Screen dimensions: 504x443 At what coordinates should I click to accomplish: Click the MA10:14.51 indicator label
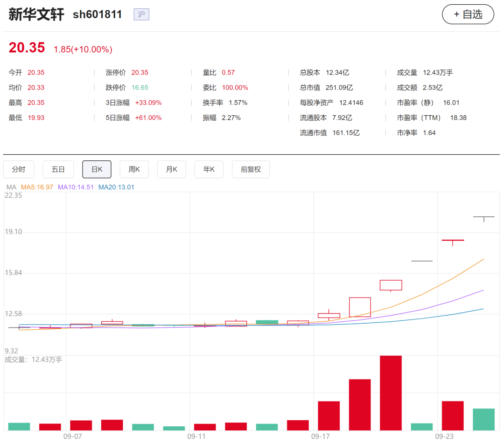click(76, 187)
